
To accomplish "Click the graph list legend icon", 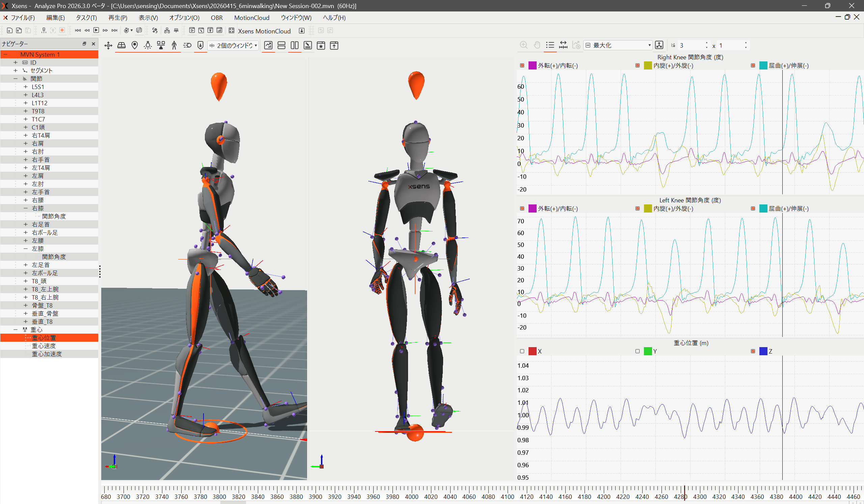I will point(550,45).
